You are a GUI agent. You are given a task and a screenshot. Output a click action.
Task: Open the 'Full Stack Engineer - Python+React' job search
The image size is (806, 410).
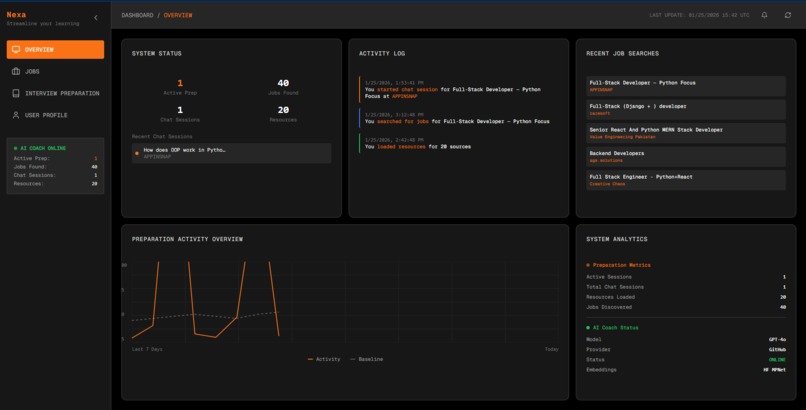pos(686,180)
